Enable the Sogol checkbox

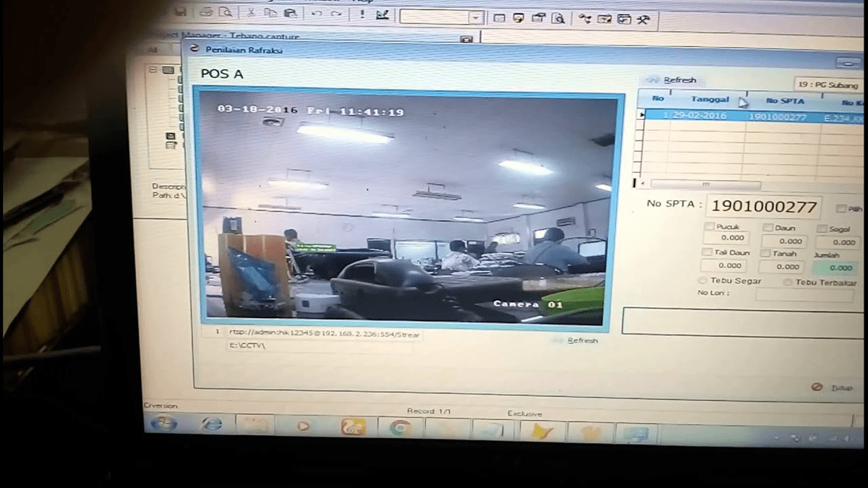point(822,229)
